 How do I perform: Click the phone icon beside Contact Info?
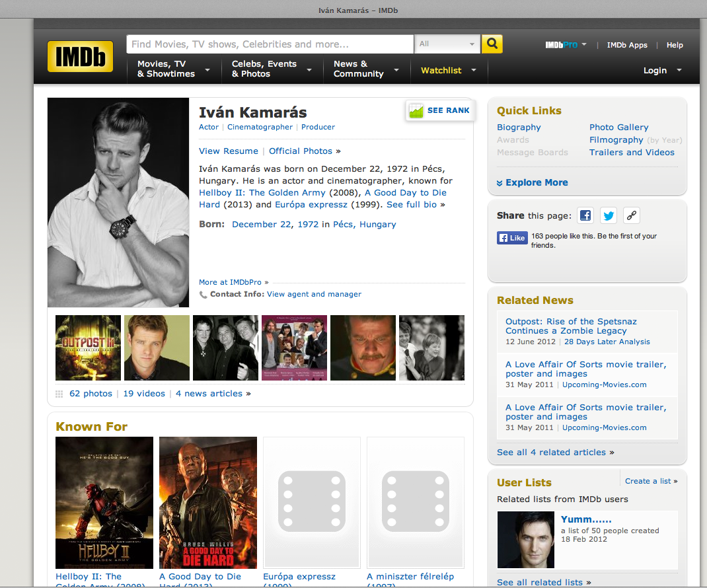(204, 295)
